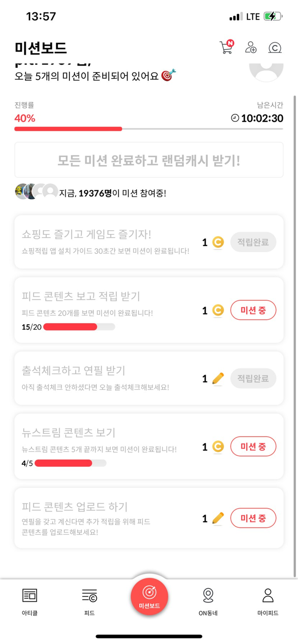Tap the pencil icon on 출석체크 mission

point(218,378)
